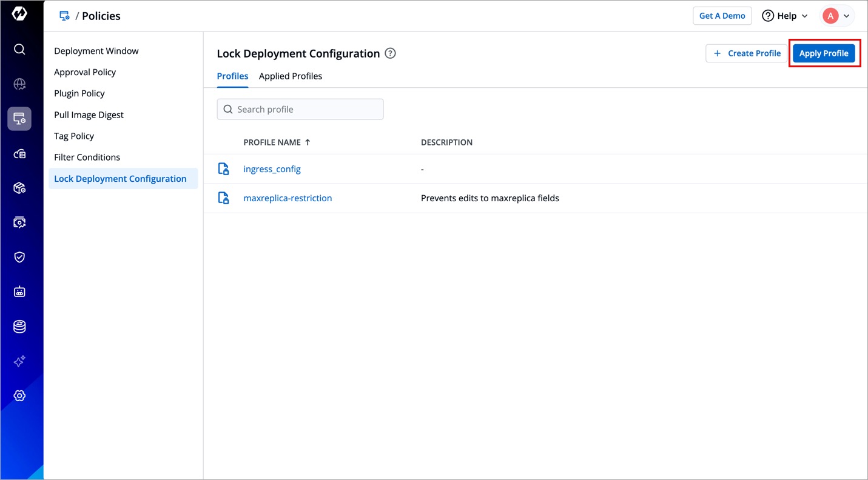Image resolution: width=868 pixels, height=480 pixels.
Task: Click the search icon in left sidebar
Action: click(19, 49)
